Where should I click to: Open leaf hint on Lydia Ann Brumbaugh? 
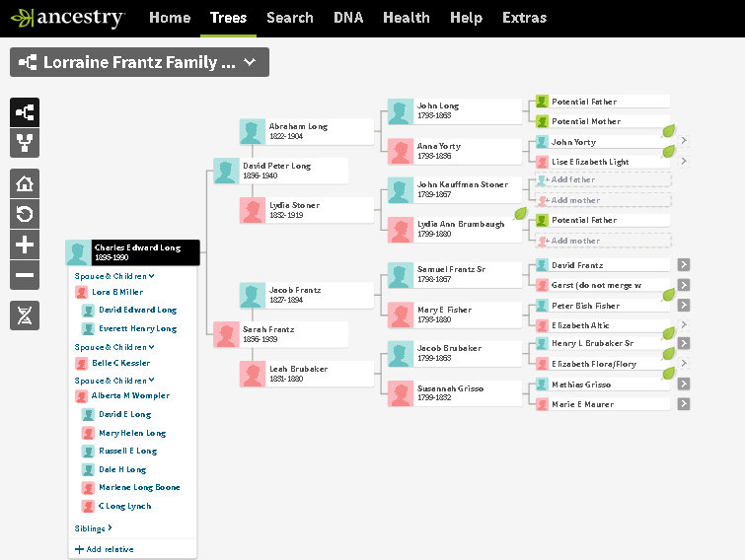(x=519, y=214)
